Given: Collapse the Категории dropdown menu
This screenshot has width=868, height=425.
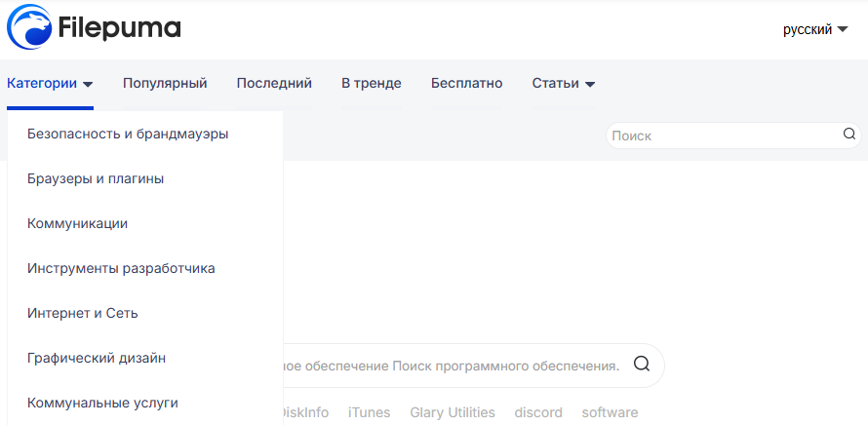Looking at the screenshot, I should pyautogui.click(x=50, y=84).
